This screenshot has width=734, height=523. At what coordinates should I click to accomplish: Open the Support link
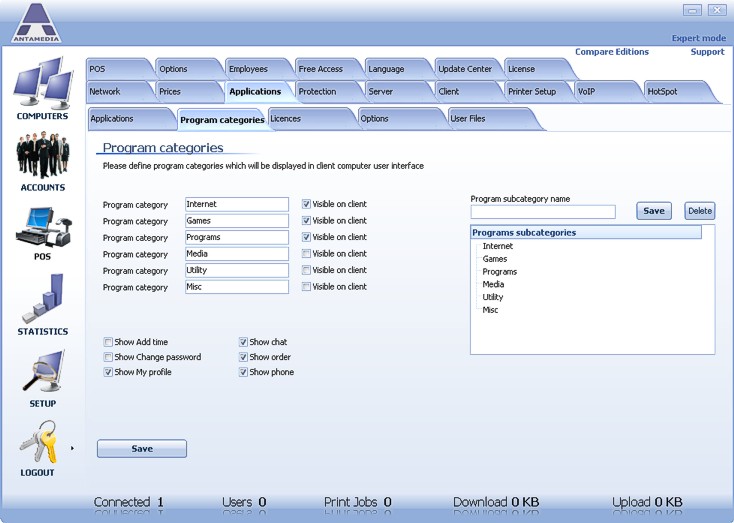[x=707, y=52]
